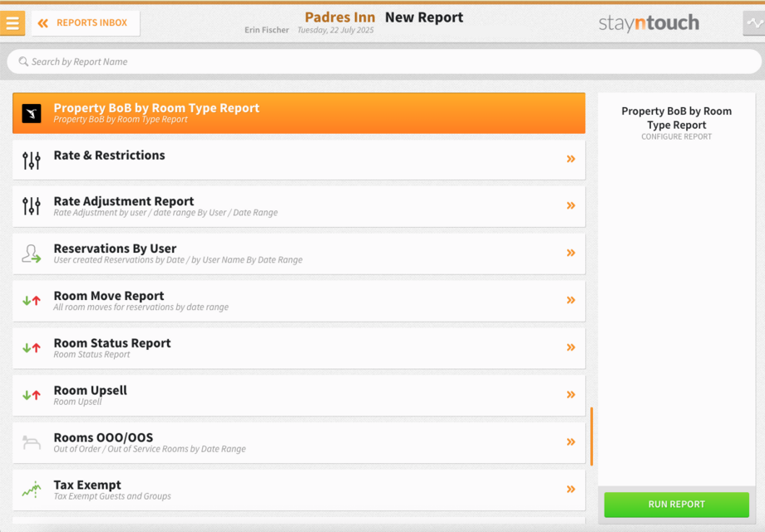Open the hamburger main menu
The image size is (765, 532).
coord(12,23)
